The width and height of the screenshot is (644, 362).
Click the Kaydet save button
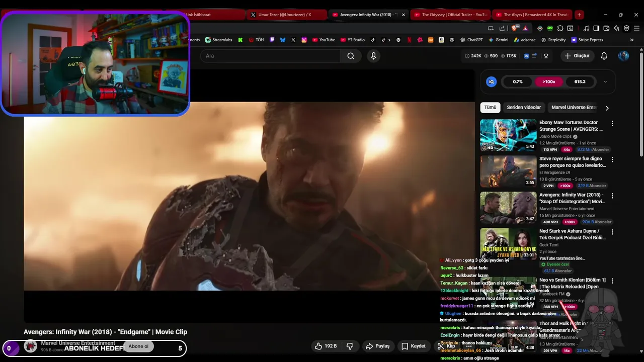tap(414, 346)
